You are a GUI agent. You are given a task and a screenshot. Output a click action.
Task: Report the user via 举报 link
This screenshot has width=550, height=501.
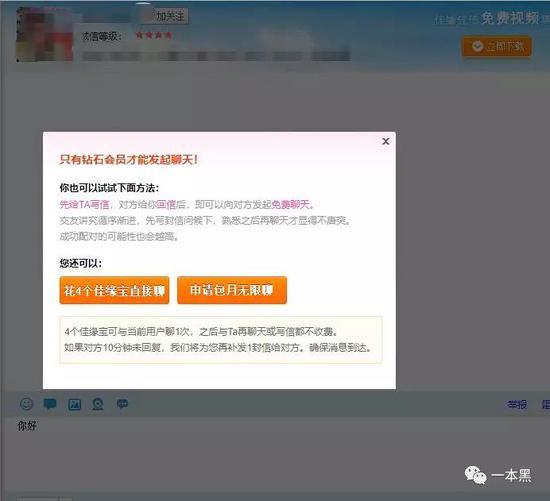click(517, 405)
